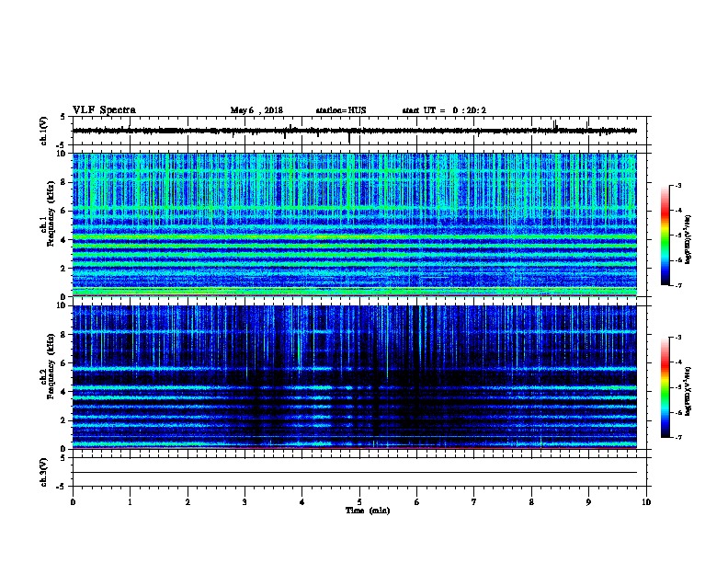Click the 'VLF Spectra' title text
Screen dimensions: 728x563
coord(104,110)
